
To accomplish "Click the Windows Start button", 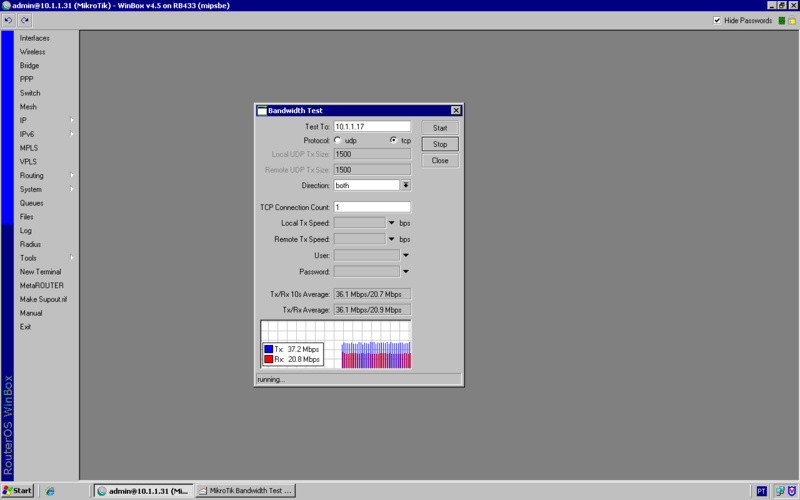I will coord(17,491).
